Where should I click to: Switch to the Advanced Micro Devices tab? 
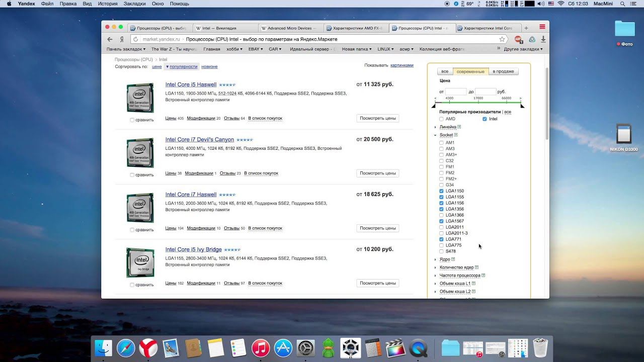click(292, 28)
